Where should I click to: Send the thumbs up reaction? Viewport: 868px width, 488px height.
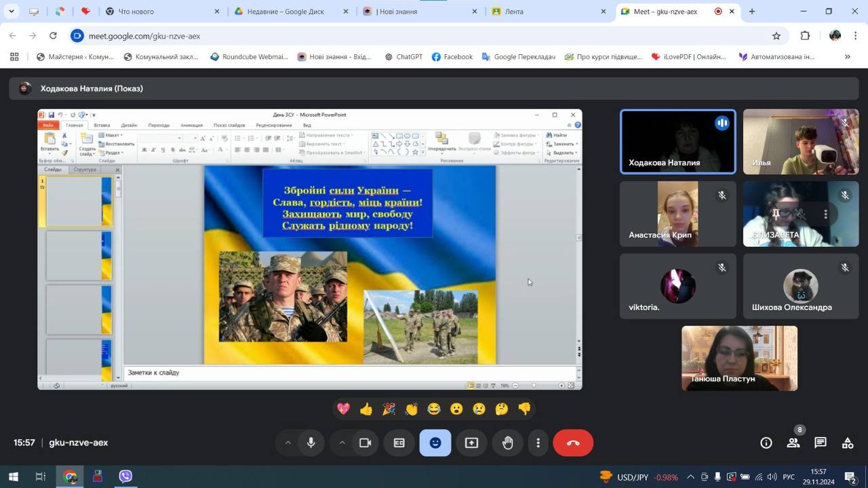(x=366, y=409)
